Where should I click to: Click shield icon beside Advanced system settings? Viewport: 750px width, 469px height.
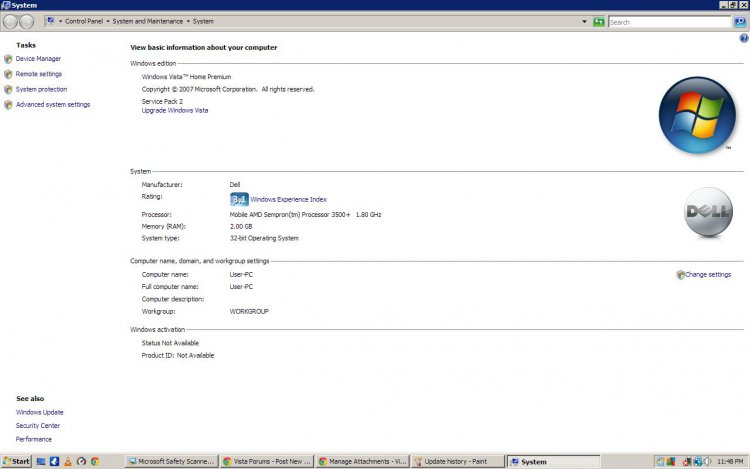[8, 105]
